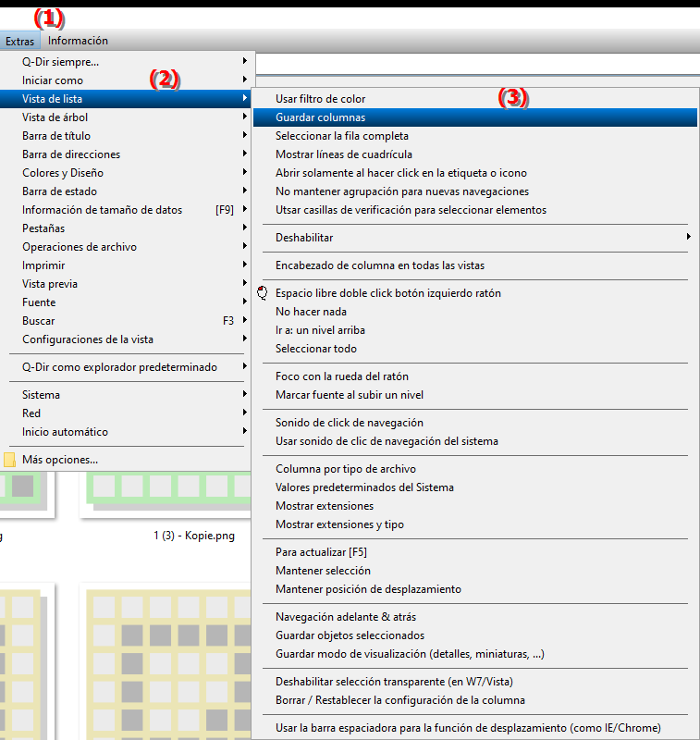Click the Más opciones... folder icon
Viewport: 700px width, 740px height.
click(9, 460)
